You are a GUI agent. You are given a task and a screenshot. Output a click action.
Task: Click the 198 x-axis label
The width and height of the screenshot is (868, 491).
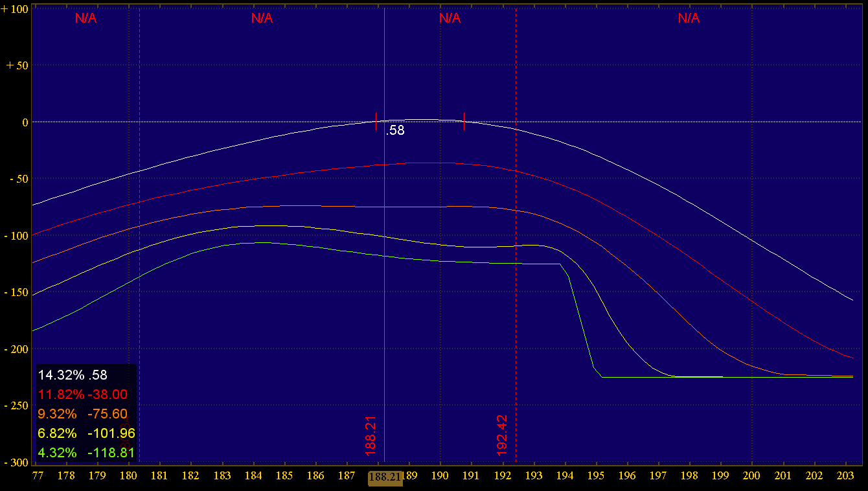[689, 476]
